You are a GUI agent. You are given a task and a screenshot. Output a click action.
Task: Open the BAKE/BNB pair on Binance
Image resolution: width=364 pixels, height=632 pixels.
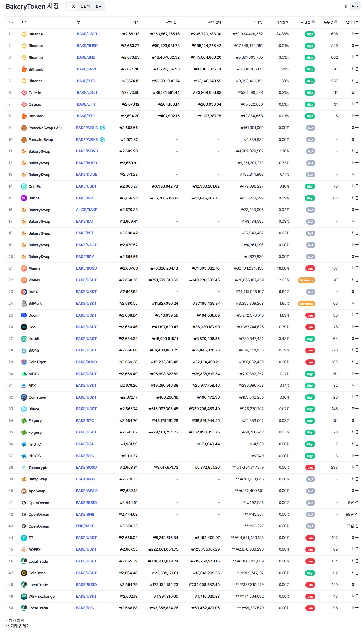coord(86,57)
